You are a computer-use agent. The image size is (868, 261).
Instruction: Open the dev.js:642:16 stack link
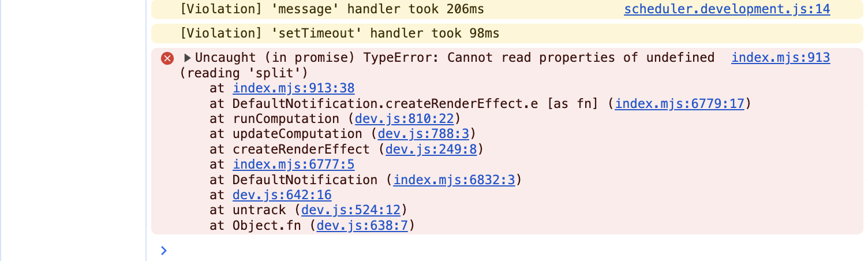click(282, 195)
